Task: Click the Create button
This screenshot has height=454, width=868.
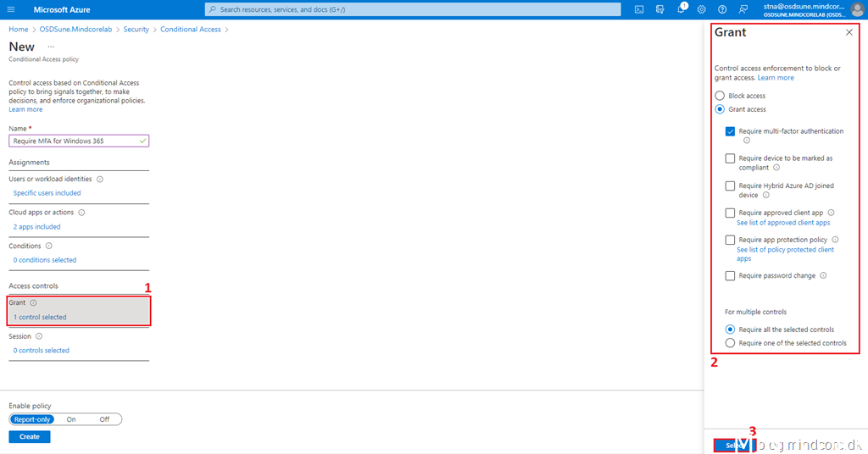Action: click(x=30, y=437)
